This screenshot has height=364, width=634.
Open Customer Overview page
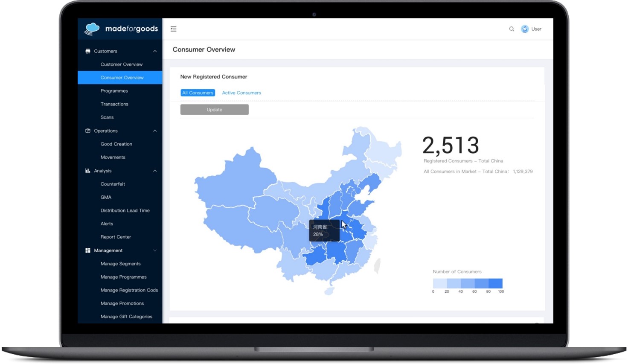[122, 64]
